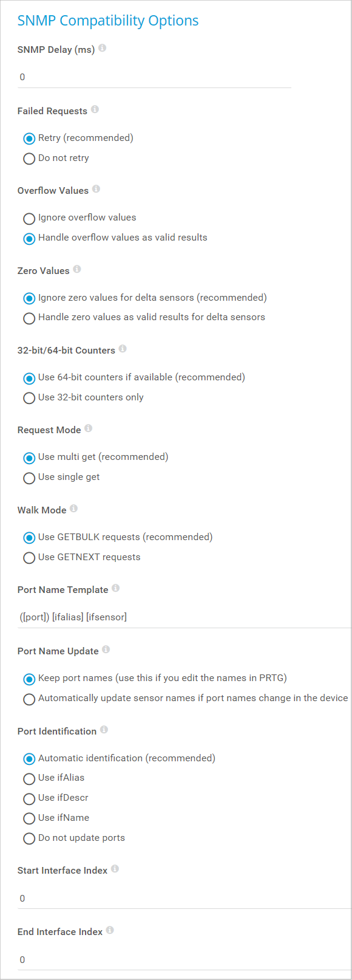Click the info icon beside Overflow Values

pos(96,189)
